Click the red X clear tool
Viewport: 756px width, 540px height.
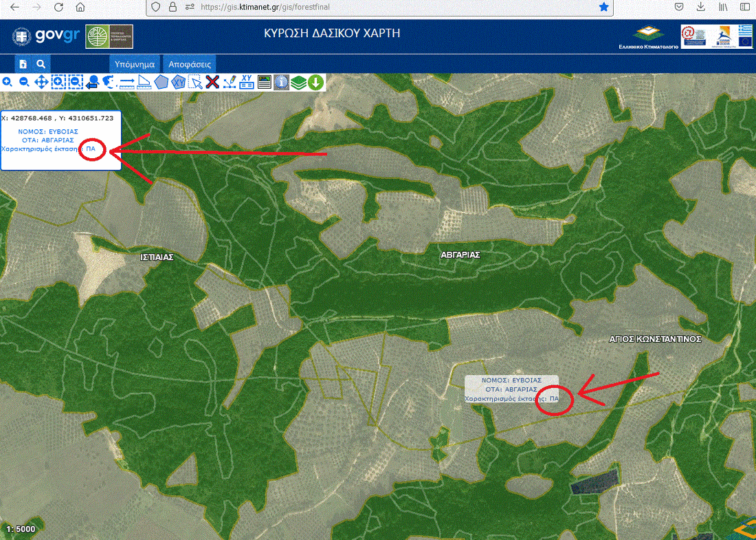coord(213,82)
